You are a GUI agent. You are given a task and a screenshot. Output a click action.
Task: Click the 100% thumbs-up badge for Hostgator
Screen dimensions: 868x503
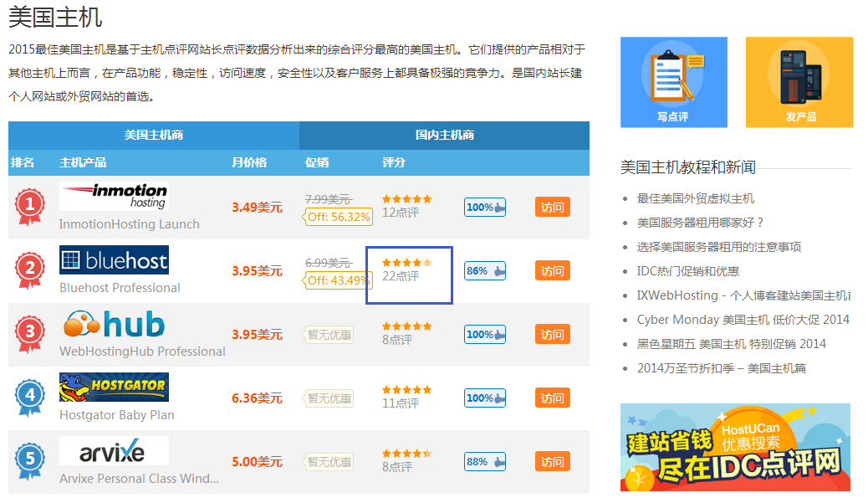[x=485, y=398]
